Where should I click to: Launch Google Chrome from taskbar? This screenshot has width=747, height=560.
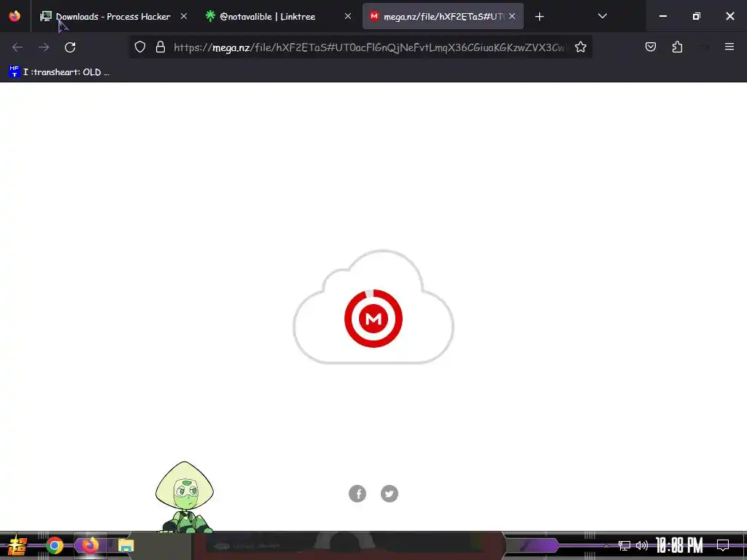coord(54,545)
